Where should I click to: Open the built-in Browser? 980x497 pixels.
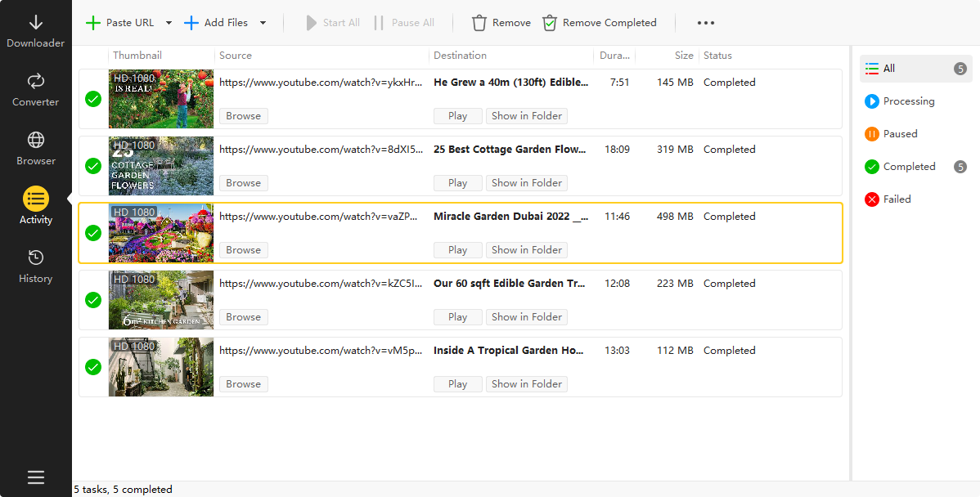[35, 148]
